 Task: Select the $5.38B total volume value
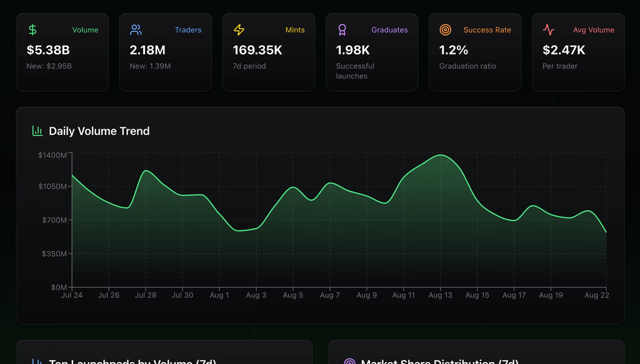click(48, 50)
